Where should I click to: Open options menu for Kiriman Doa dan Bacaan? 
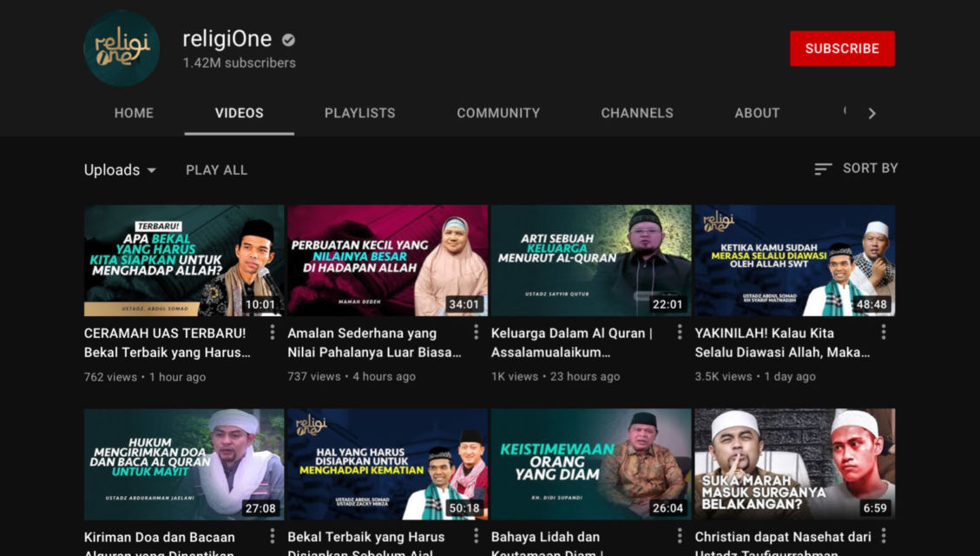click(x=273, y=536)
